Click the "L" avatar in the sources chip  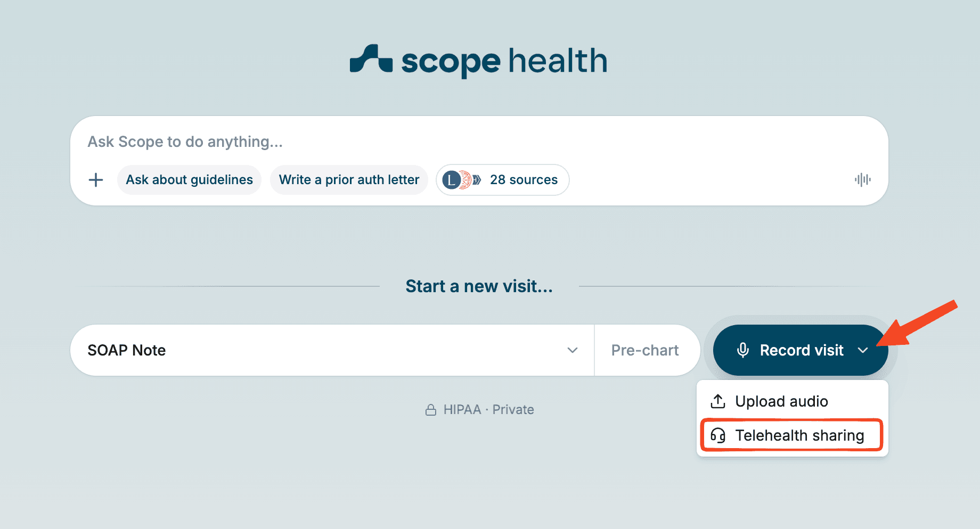[x=452, y=180]
